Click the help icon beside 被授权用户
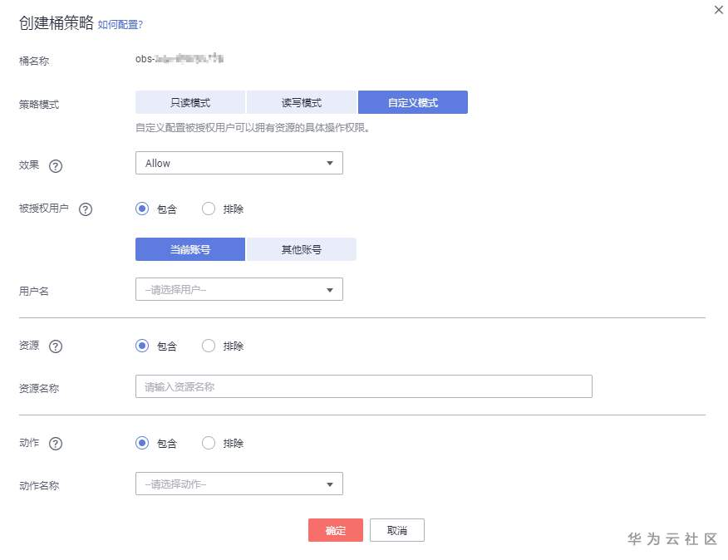The width and height of the screenshot is (728, 560). click(86, 209)
